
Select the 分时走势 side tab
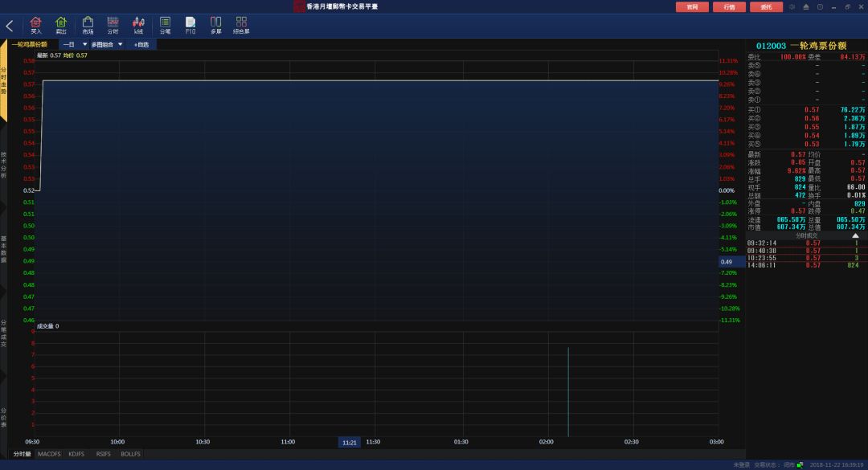(3, 81)
